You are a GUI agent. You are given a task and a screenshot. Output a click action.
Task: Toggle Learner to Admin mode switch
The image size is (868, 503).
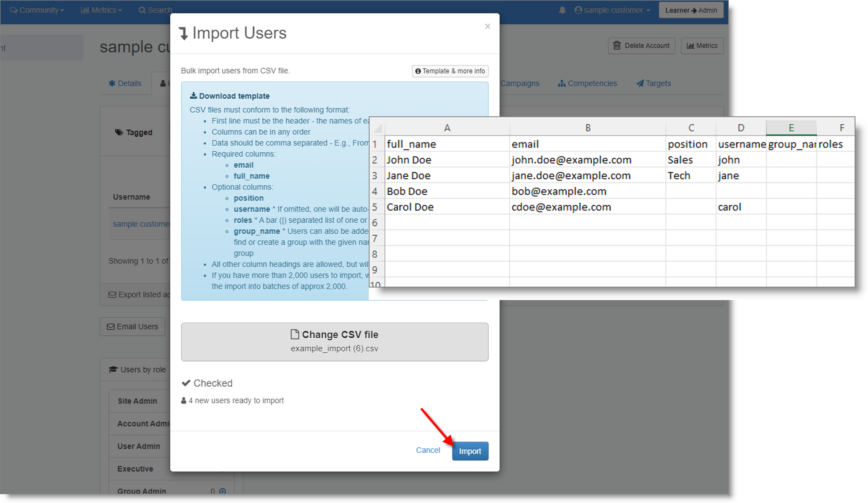click(691, 10)
